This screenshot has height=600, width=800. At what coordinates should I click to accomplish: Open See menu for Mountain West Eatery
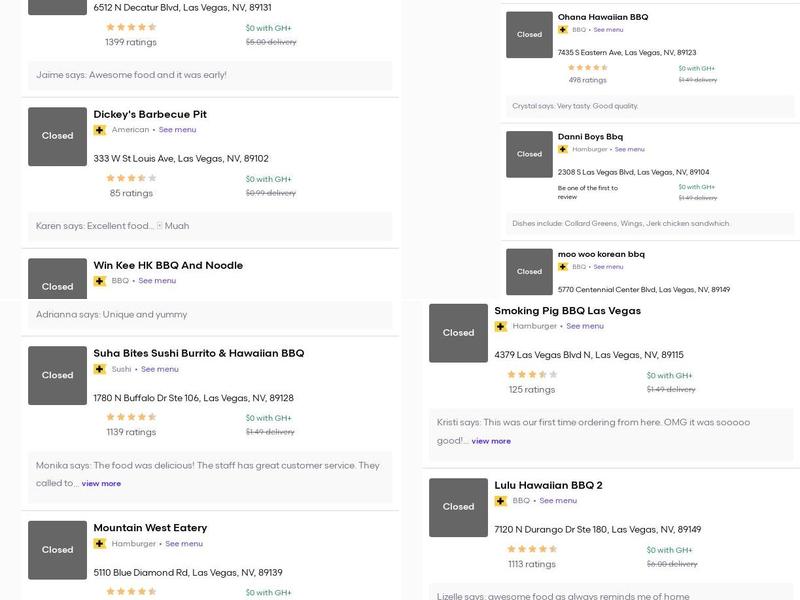[x=184, y=544]
